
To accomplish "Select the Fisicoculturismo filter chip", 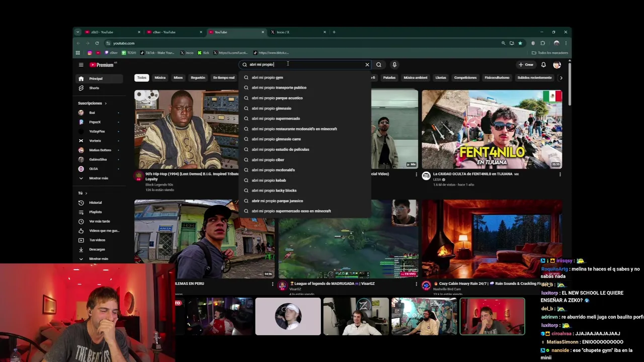I will click(497, 77).
